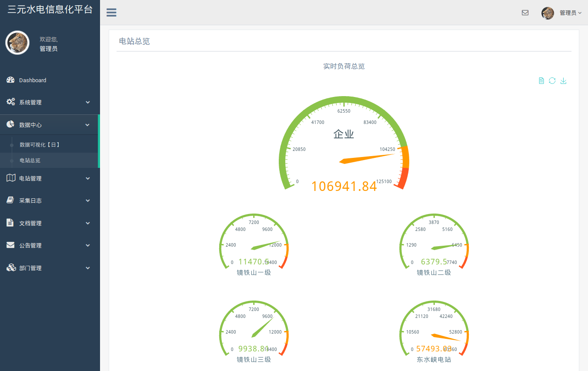Click the Dashboard gauge icon
This screenshot has height=371, width=588.
(11, 80)
